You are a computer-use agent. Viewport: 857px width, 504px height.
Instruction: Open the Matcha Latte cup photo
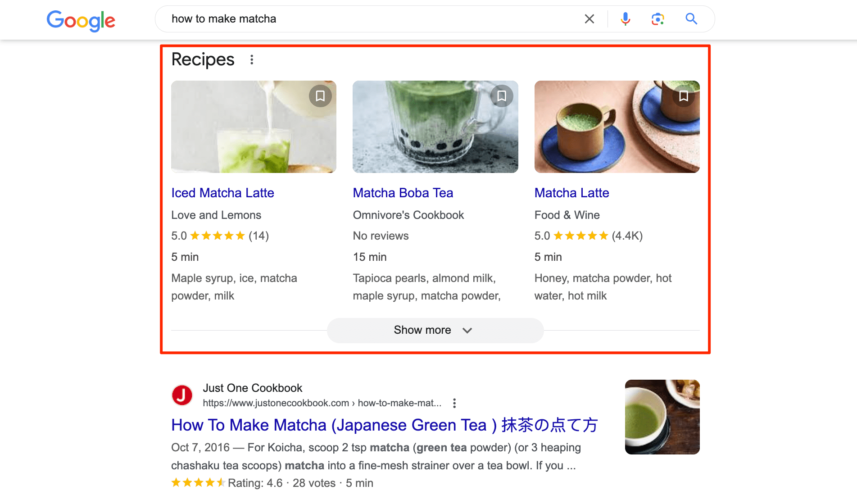[x=617, y=127]
